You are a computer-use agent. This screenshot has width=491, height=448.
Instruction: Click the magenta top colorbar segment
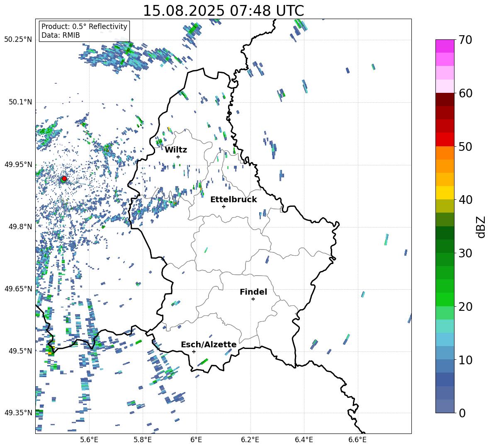(445, 46)
